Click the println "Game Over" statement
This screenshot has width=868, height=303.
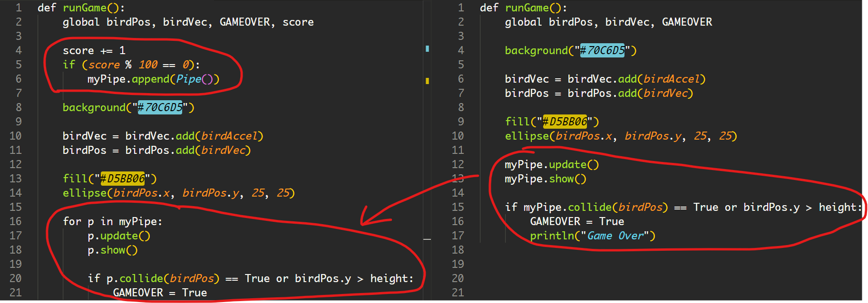[x=592, y=236]
